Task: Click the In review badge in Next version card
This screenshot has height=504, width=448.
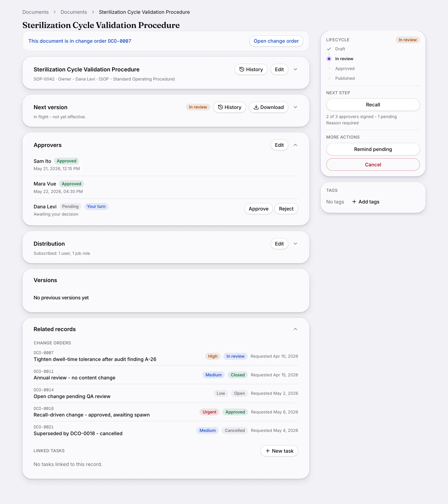Action: (x=198, y=107)
